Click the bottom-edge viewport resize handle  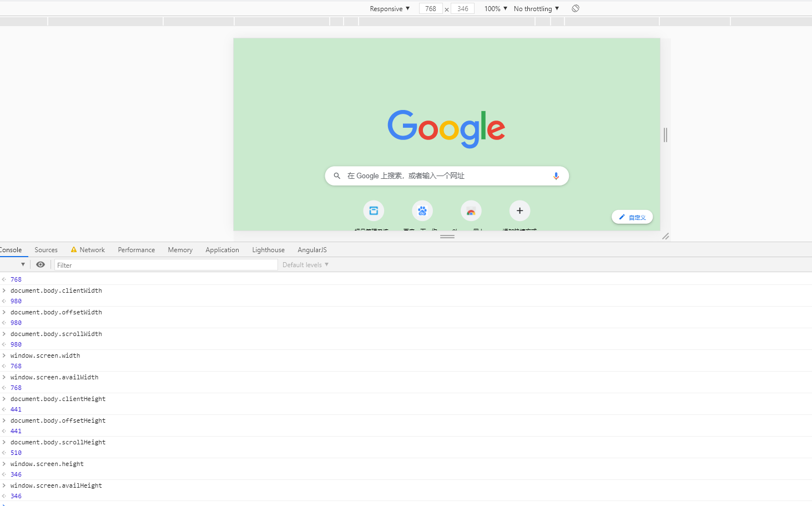(x=447, y=236)
